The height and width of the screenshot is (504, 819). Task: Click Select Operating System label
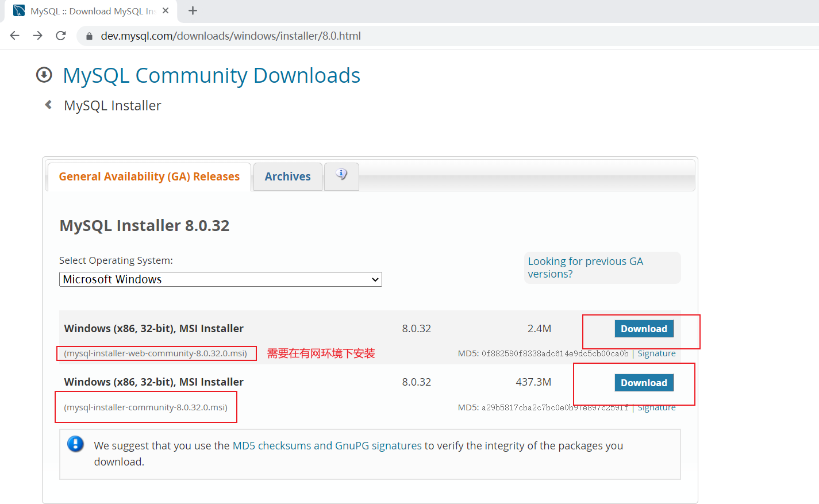[116, 260]
